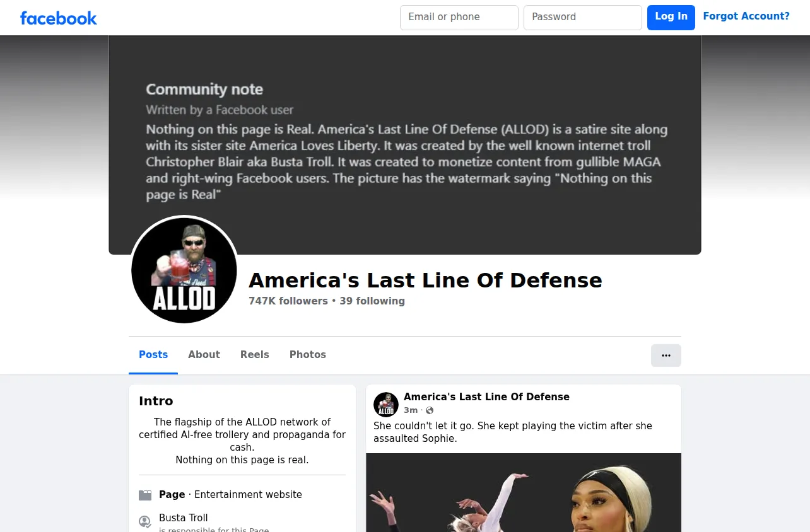
Task: Open the 39 following link
Action: pos(372,301)
